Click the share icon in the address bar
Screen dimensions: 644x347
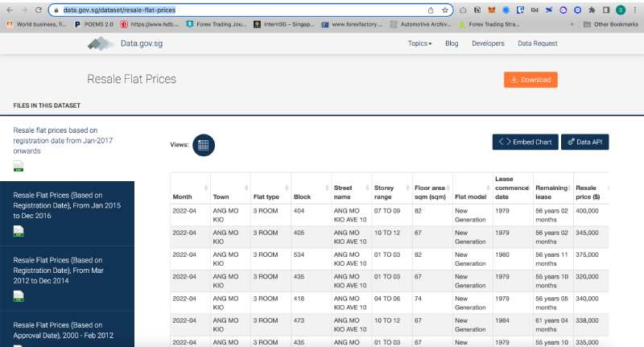431,10
